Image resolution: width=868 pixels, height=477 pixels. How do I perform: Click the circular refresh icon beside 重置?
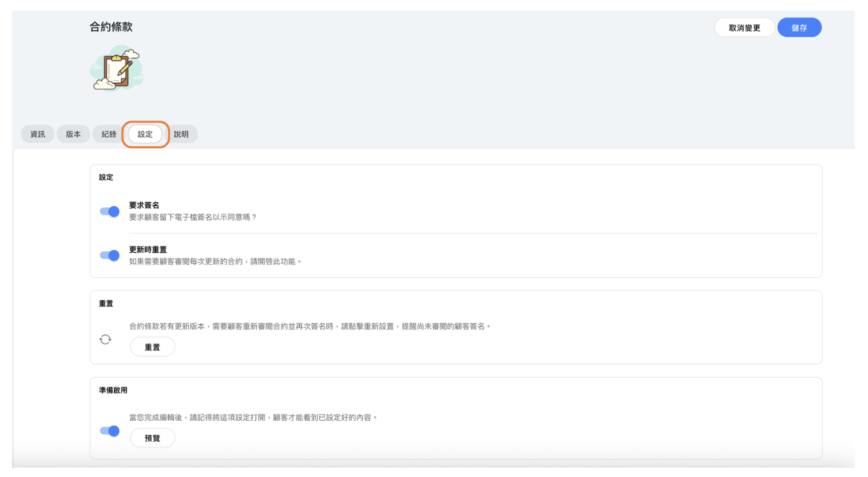(106, 339)
